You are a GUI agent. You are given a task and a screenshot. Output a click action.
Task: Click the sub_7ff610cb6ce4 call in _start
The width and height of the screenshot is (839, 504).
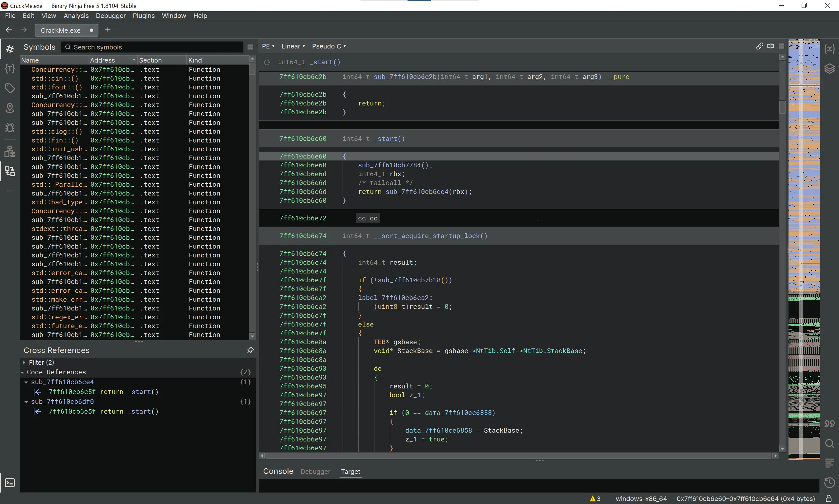[x=417, y=192]
